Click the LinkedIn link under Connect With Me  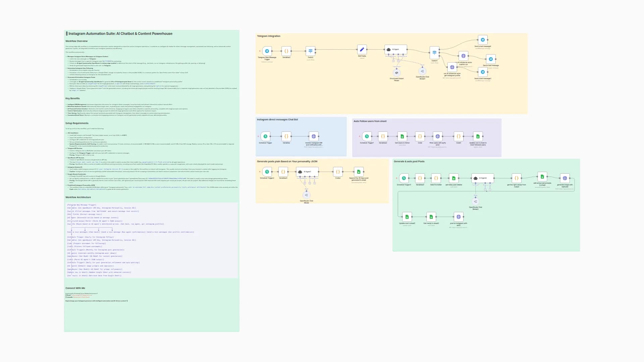click(81, 297)
